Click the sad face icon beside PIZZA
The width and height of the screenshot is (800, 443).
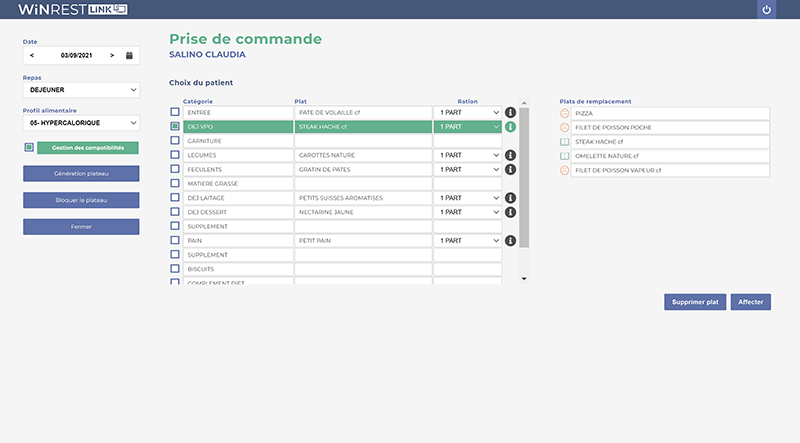tap(565, 114)
